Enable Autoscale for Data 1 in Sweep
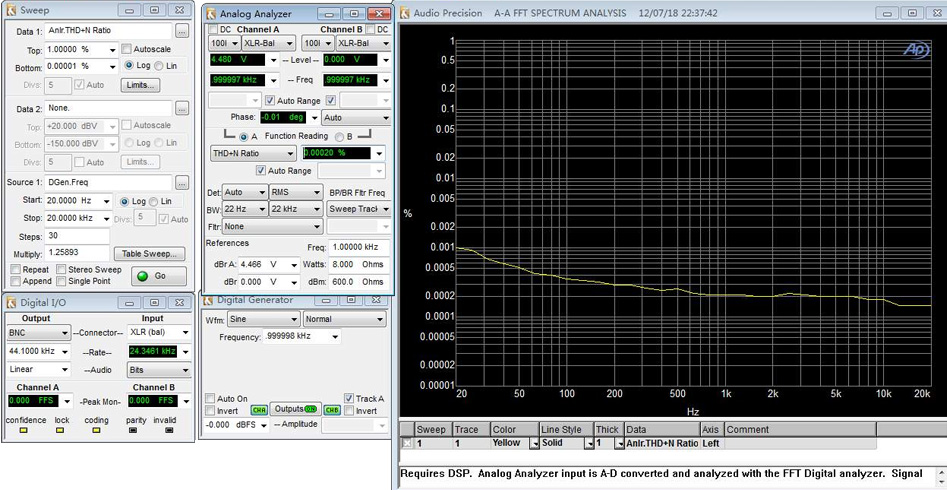 (x=126, y=49)
